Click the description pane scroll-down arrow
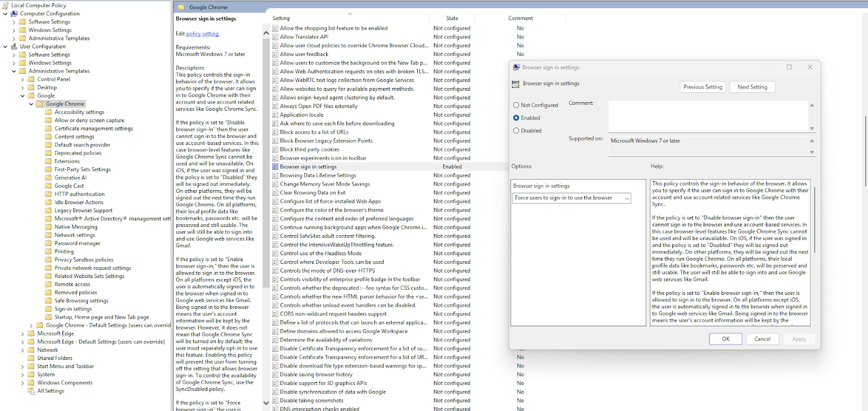Viewport: 868px width, 411px height. [x=266, y=403]
